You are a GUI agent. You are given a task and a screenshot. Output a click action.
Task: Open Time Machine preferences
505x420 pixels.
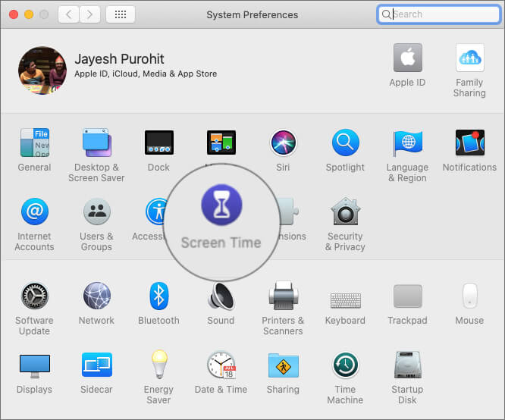345,365
